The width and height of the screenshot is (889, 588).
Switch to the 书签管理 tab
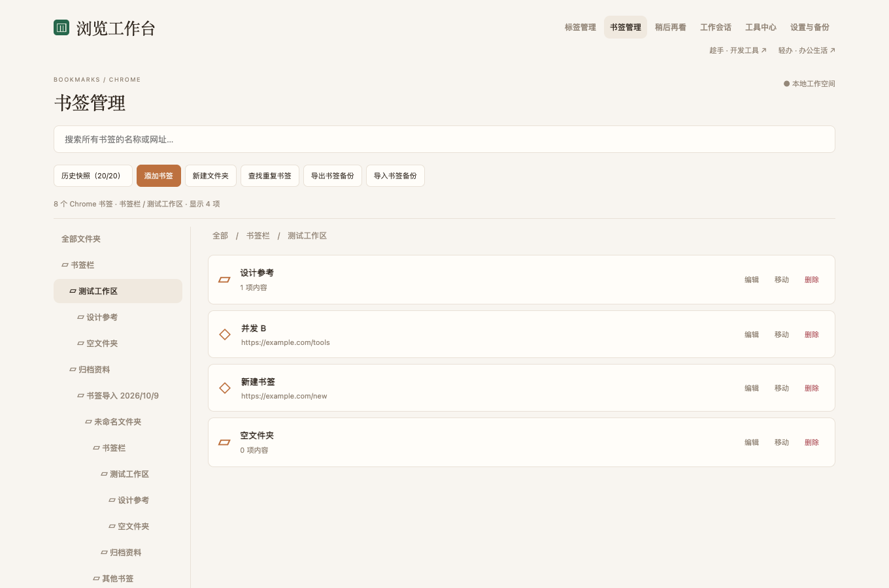626,27
